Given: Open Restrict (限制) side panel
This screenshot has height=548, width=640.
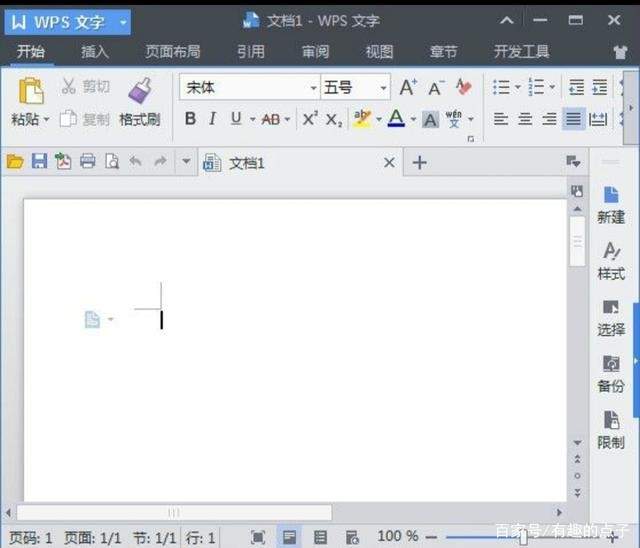Looking at the screenshot, I should coord(611,430).
